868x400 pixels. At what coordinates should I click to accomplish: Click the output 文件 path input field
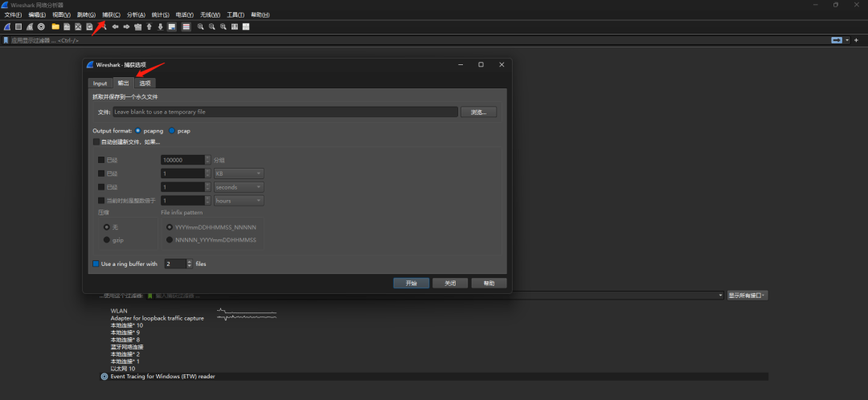pyautogui.click(x=285, y=112)
